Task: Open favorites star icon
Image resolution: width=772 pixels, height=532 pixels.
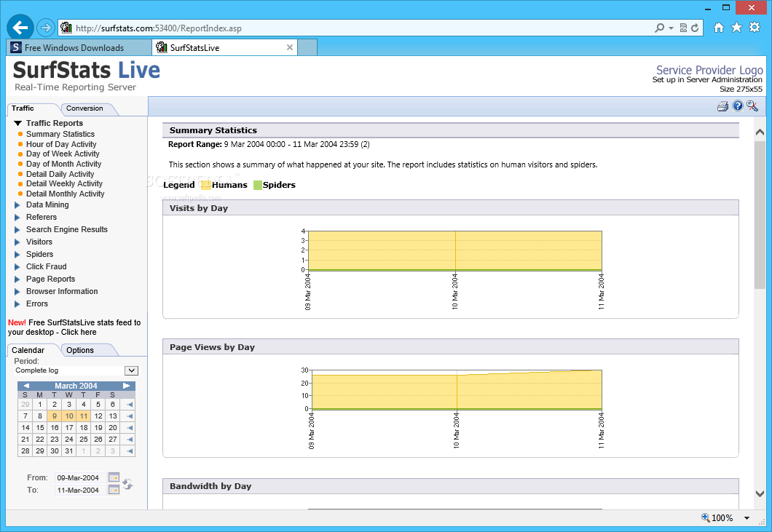Action: point(736,27)
